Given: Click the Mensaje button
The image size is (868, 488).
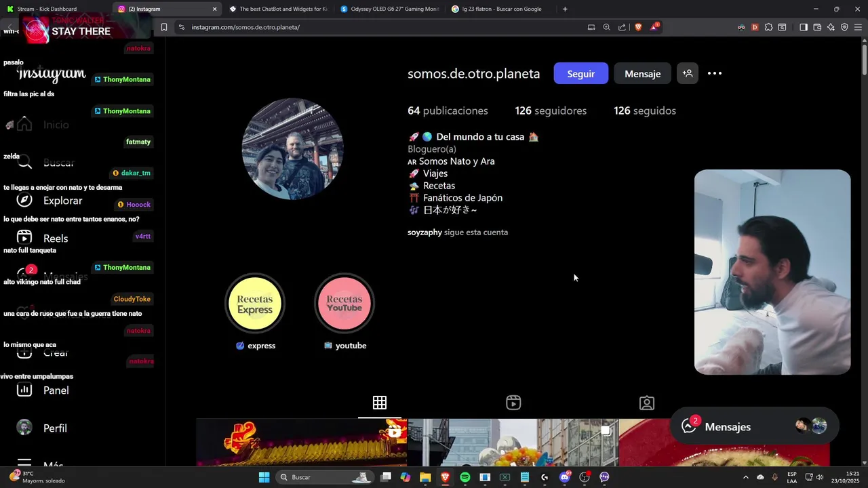Looking at the screenshot, I should click(642, 73).
